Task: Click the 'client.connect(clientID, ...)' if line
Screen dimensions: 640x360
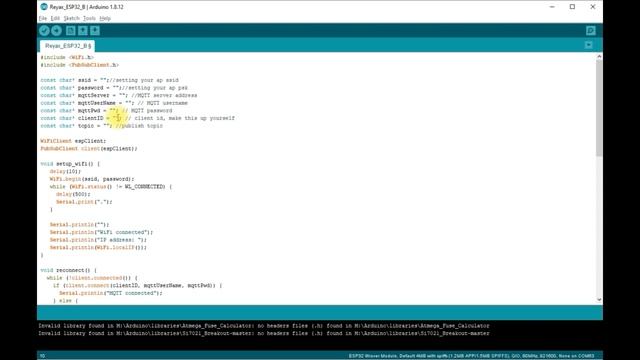Action: (137, 285)
